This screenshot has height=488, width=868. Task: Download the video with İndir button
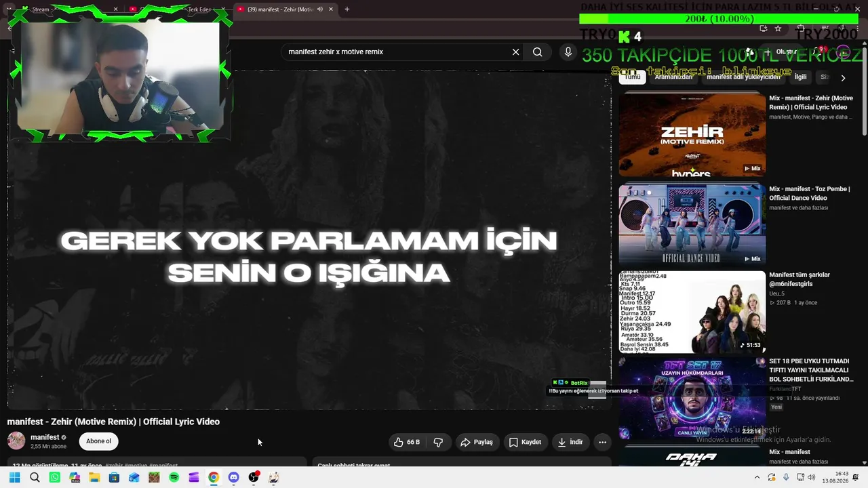[x=570, y=442]
